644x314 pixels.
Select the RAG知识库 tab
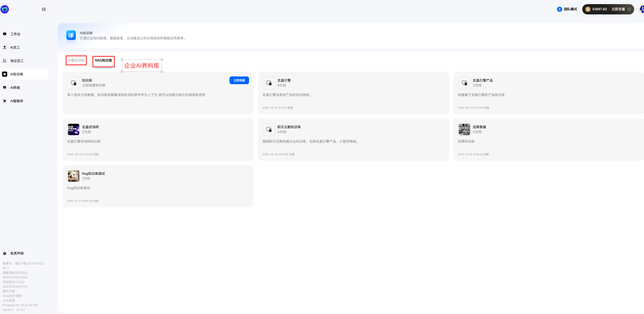[x=103, y=60]
